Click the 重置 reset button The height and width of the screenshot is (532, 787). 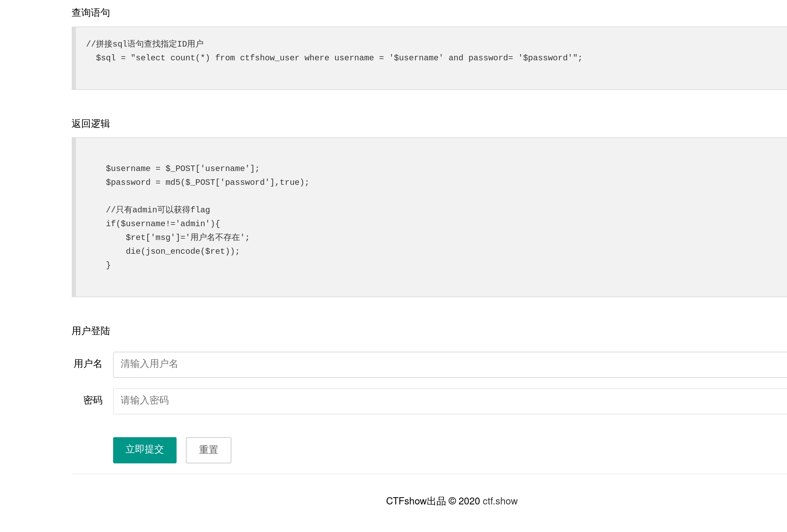click(208, 450)
